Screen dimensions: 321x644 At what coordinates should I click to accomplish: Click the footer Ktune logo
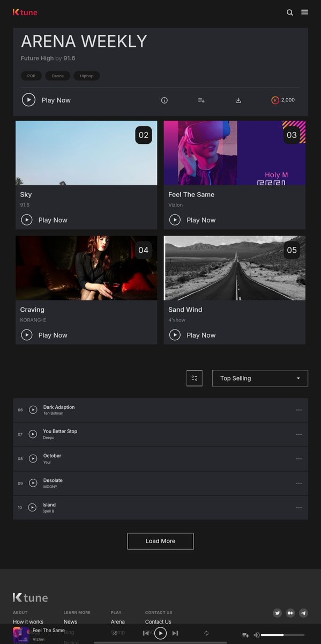click(31, 597)
